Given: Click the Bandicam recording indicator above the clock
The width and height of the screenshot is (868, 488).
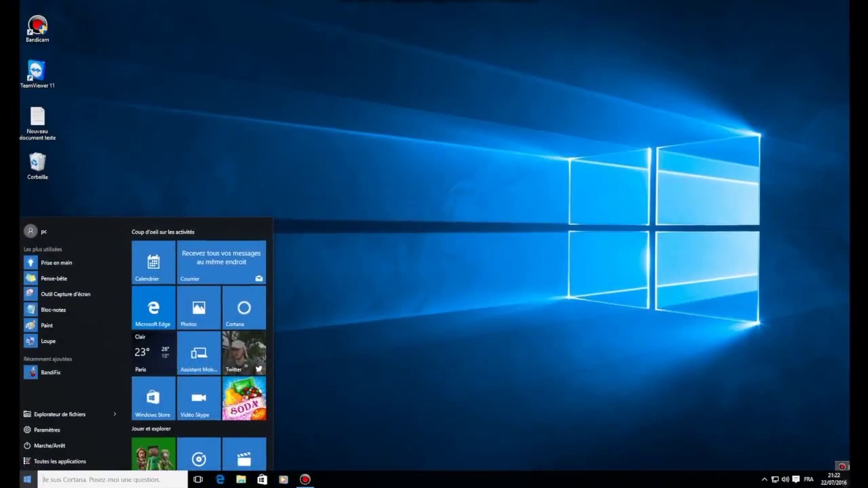Looking at the screenshot, I should coord(842,466).
